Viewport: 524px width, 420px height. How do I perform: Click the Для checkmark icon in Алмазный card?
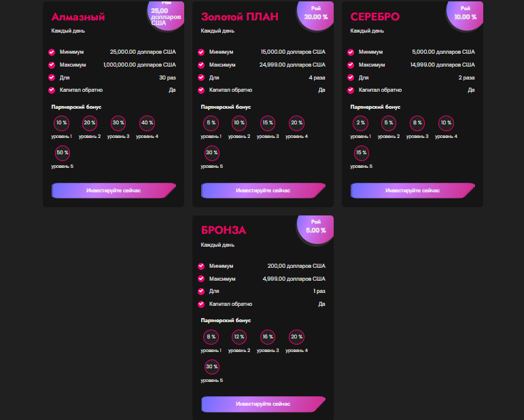click(x=52, y=77)
